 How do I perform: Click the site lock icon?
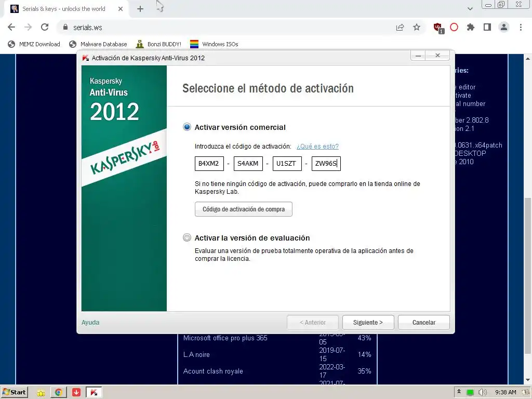65,27
